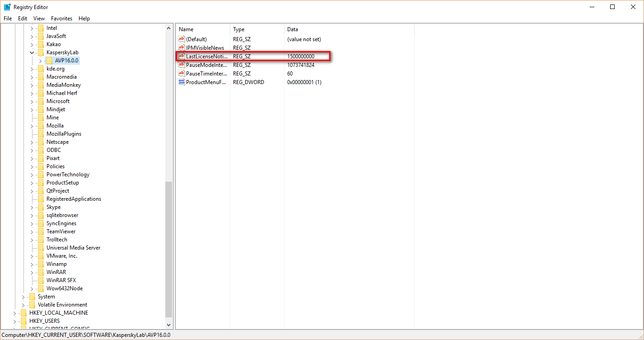Click the HKEY_USERS folder icon
Screen dimensions: 644x340
click(x=23, y=321)
